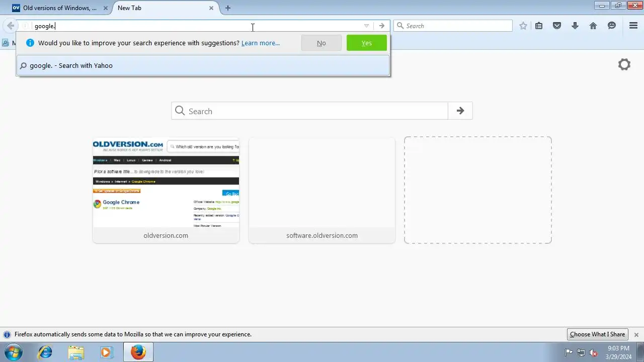
Task: Click the new tab page Search field
Action: 309,111
